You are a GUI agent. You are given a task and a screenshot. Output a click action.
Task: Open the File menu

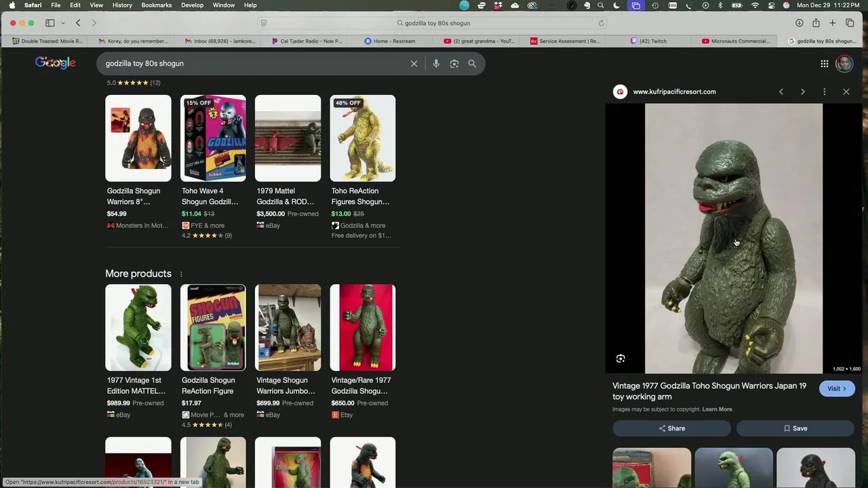pyautogui.click(x=56, y=5)
